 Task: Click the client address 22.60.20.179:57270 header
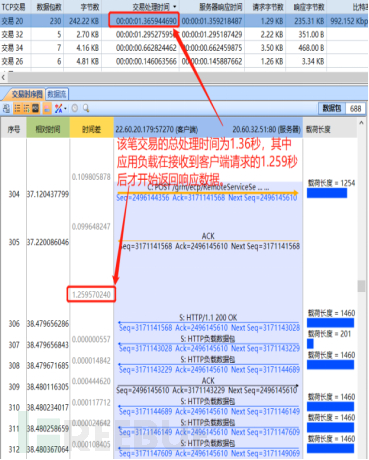156,129
